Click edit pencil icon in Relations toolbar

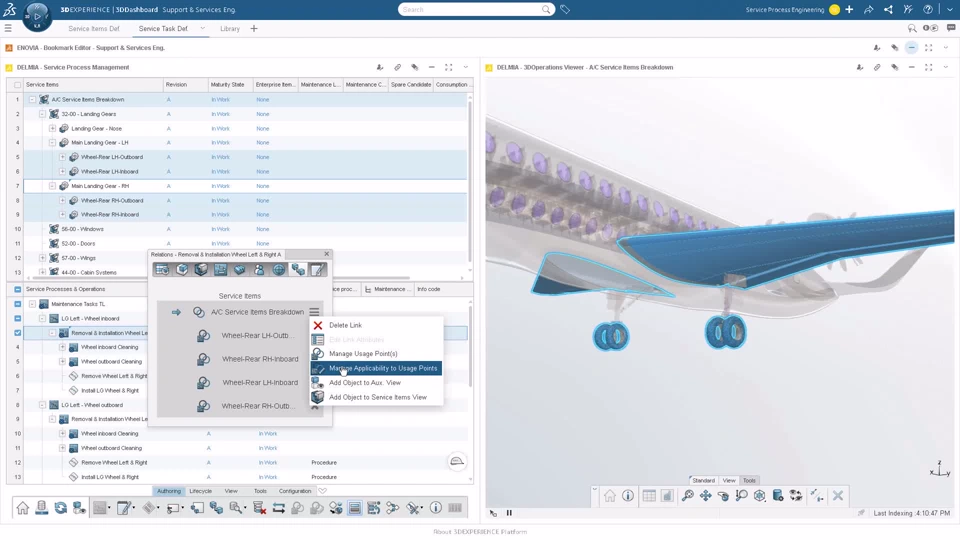coord(318,269)
